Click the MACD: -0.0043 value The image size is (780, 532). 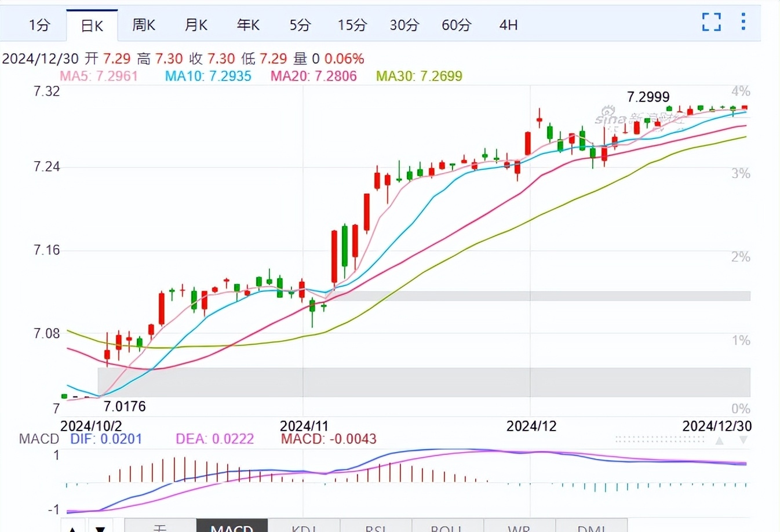pos(329,439)
